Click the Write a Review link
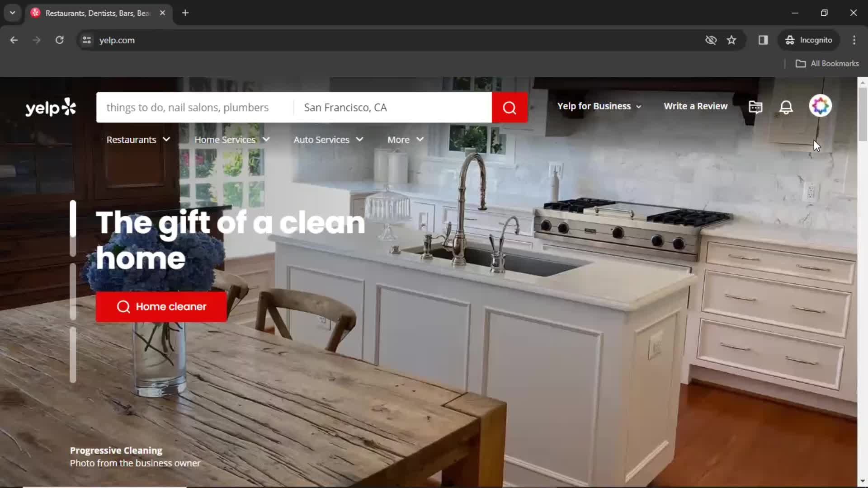 pyautogui.click(x=696, y=106)
